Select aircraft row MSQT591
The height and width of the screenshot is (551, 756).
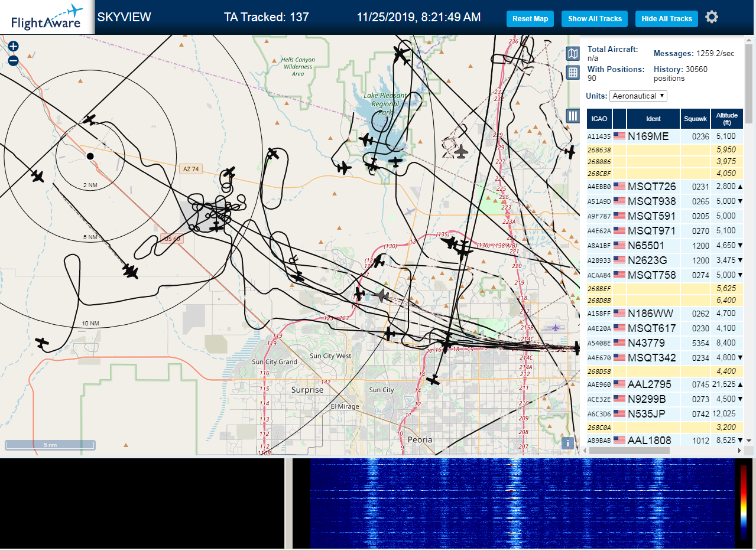pyautogui.click(x=664, y=216)
